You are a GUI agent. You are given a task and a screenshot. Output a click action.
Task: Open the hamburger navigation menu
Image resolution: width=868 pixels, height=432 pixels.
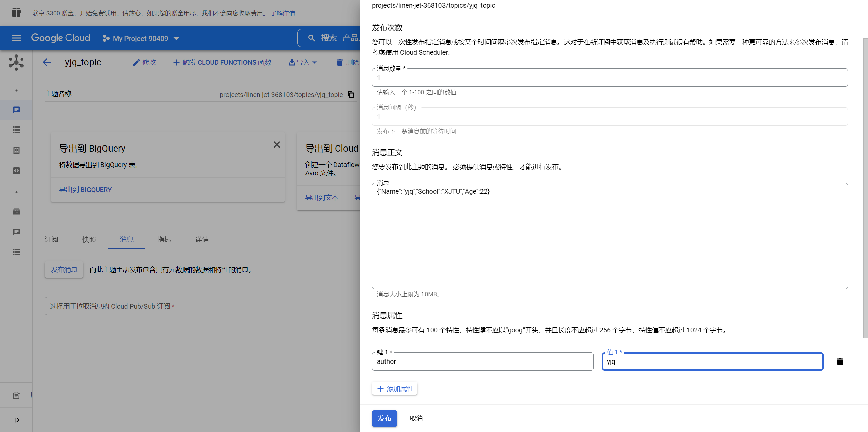point(16,38)
